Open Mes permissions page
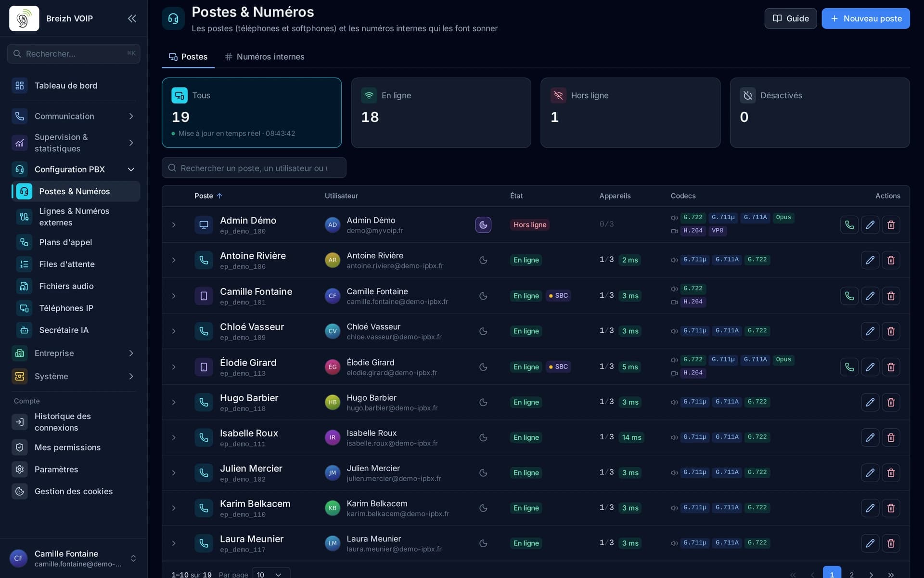This screenshot has width=924, height=578. 74,447
